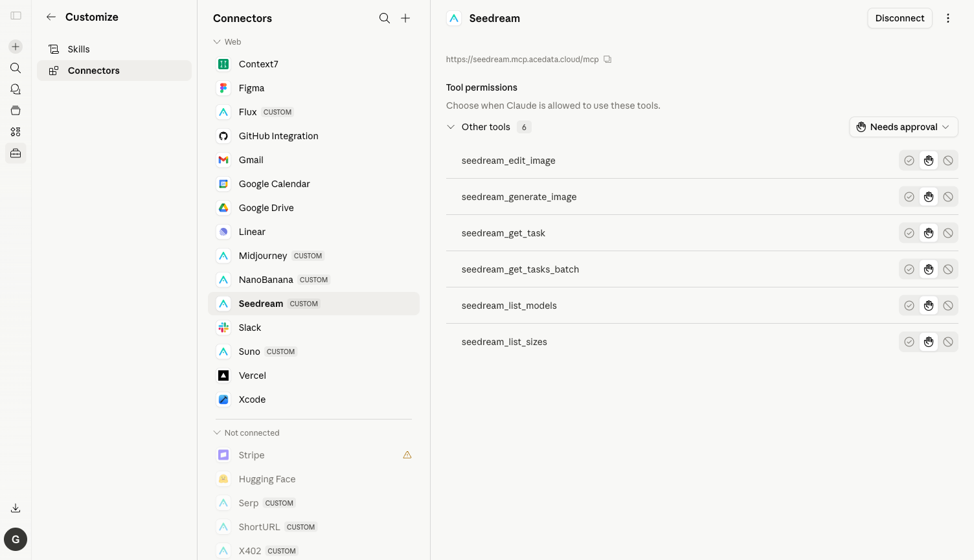Open the Skills section
This screenshot has height=560, width=974.
pyautogui.click(x=114, y=49)
